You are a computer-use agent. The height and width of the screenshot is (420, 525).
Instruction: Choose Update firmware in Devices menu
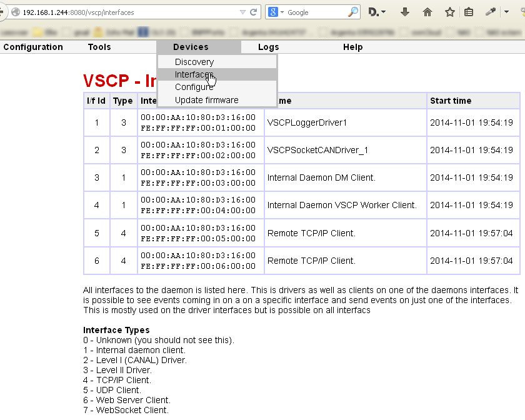(206, 100)
